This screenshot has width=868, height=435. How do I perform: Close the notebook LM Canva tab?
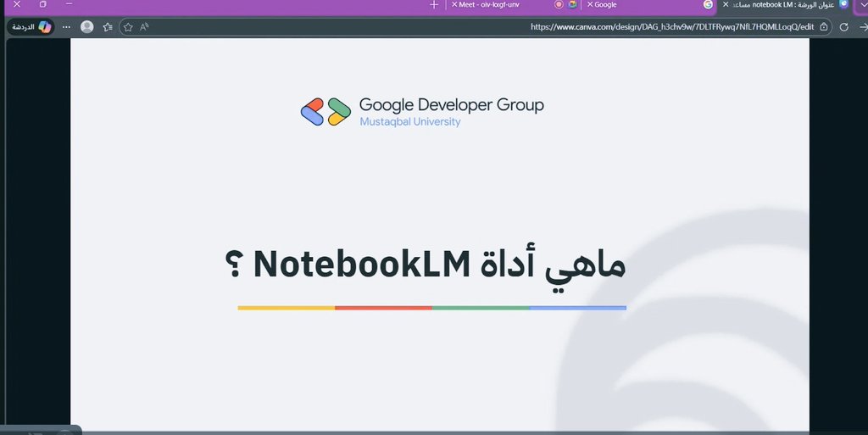click(726, 4)
